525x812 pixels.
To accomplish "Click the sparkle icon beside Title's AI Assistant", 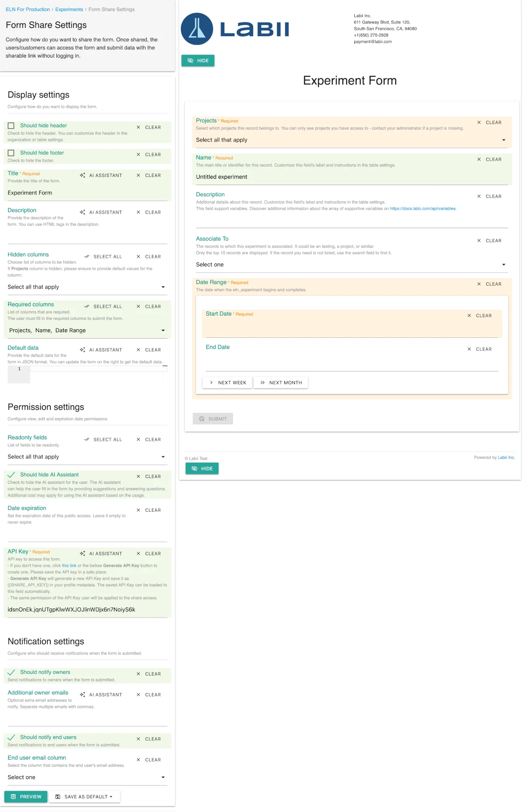I will pos(82,175).
